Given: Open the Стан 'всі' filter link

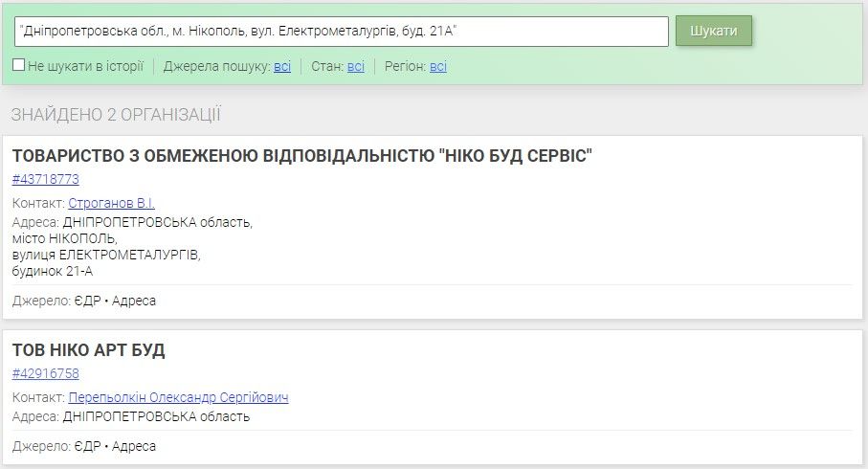Looking at the screenshot, I should pos(356,66).
